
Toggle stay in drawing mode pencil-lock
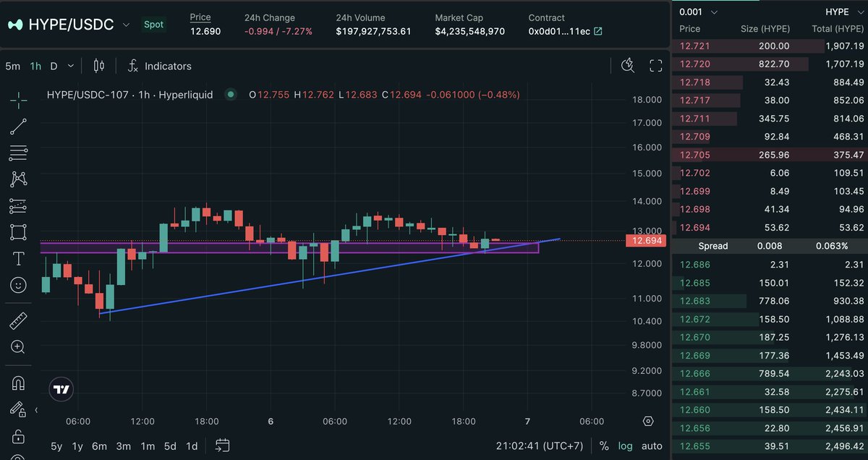17,410
